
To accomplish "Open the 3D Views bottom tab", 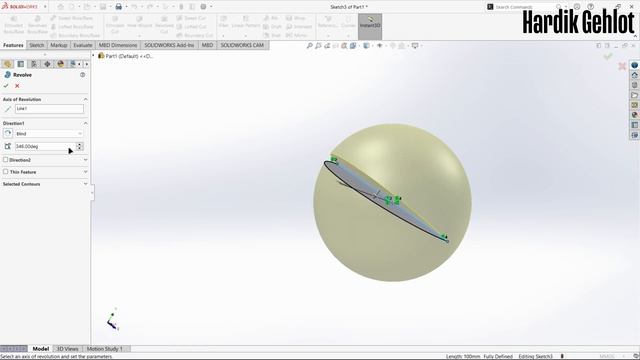I will point(67,349).
